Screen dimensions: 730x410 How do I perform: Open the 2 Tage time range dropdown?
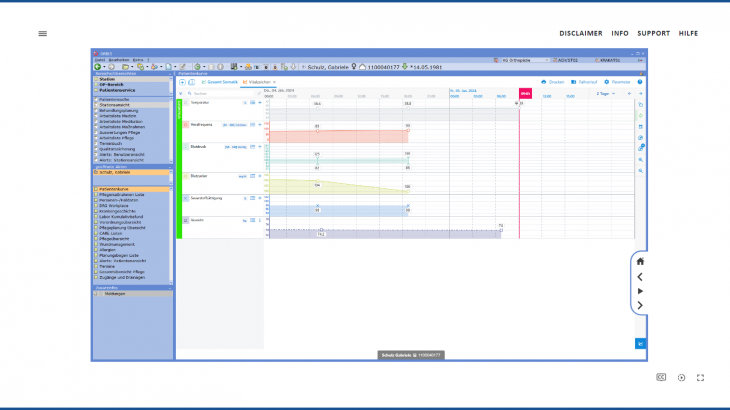tap(606, 93)
